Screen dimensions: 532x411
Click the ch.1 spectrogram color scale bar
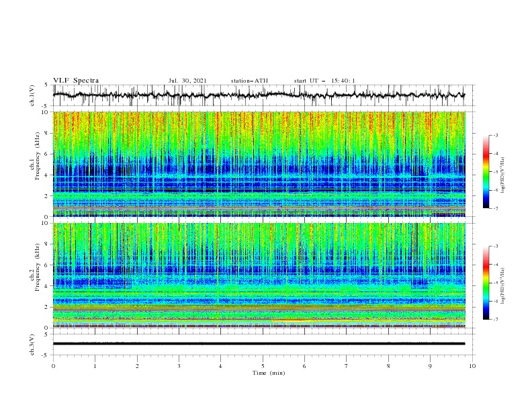(x=486, y=172)
